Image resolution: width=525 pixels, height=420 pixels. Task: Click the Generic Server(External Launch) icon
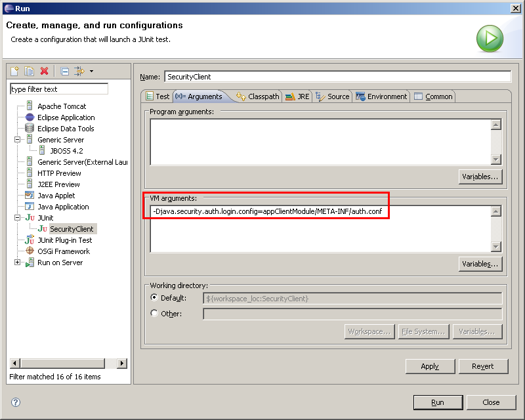tap(30, 162)
